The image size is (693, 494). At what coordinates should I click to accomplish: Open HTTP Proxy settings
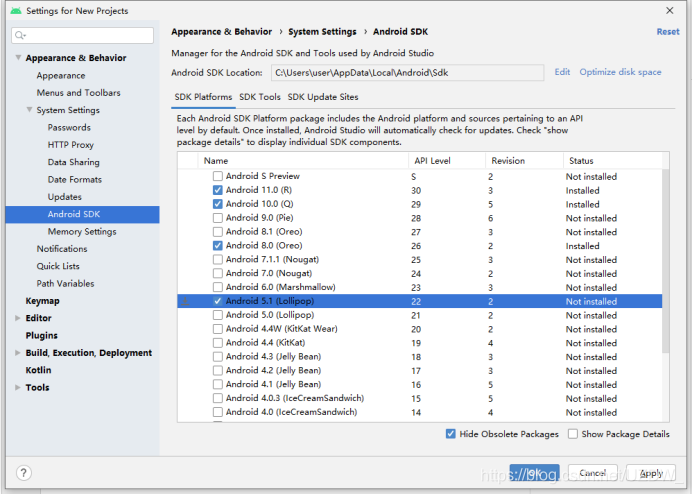click(71, 145)
